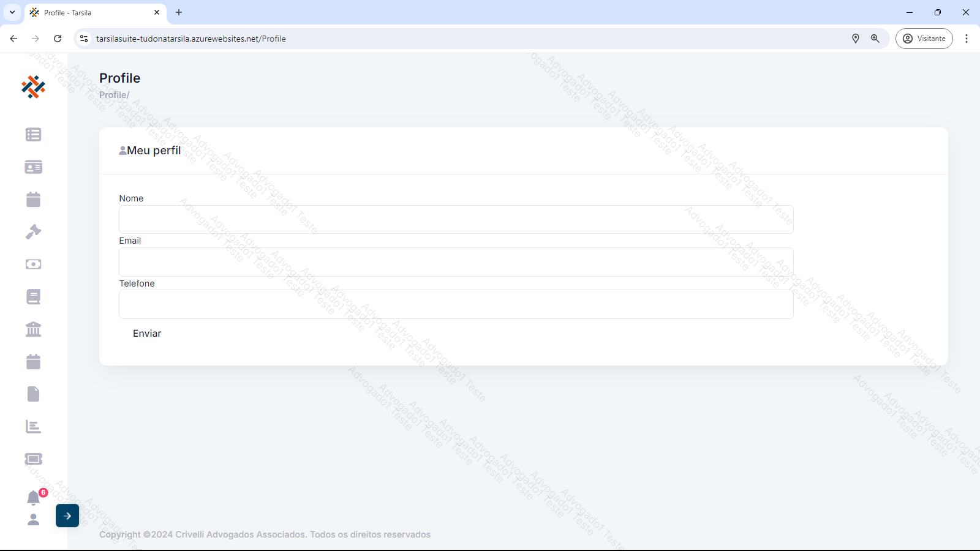This screenshot has height=551, width=980.
Task: Open notifications bell with 6 badge
Action: pyautogui.click(x=34, y=498)
